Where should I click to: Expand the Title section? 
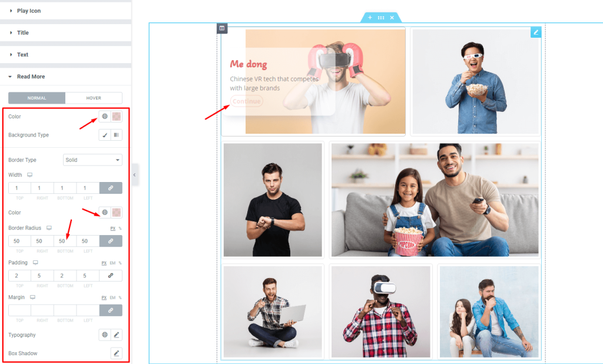65,33
